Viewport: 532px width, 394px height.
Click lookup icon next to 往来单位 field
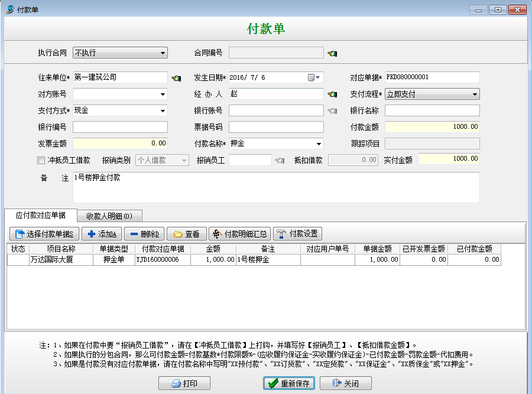point(176,78)
